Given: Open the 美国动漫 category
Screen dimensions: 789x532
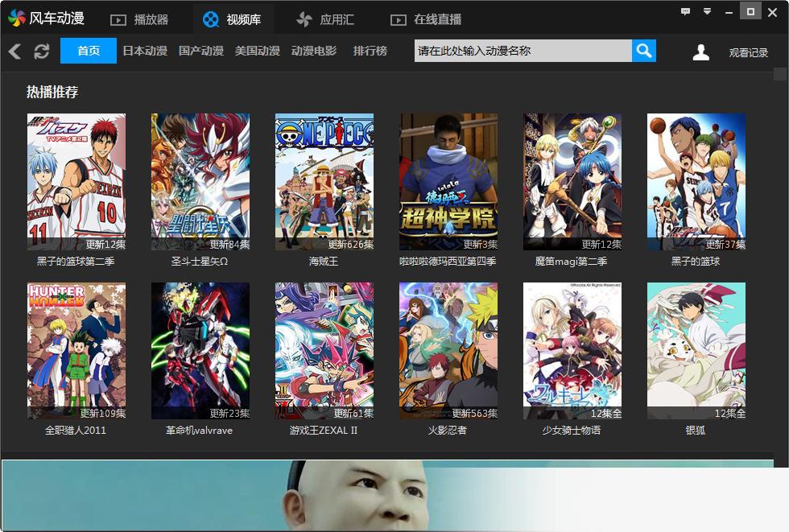Looking at the screenshot, I should [x=257, y=51].
